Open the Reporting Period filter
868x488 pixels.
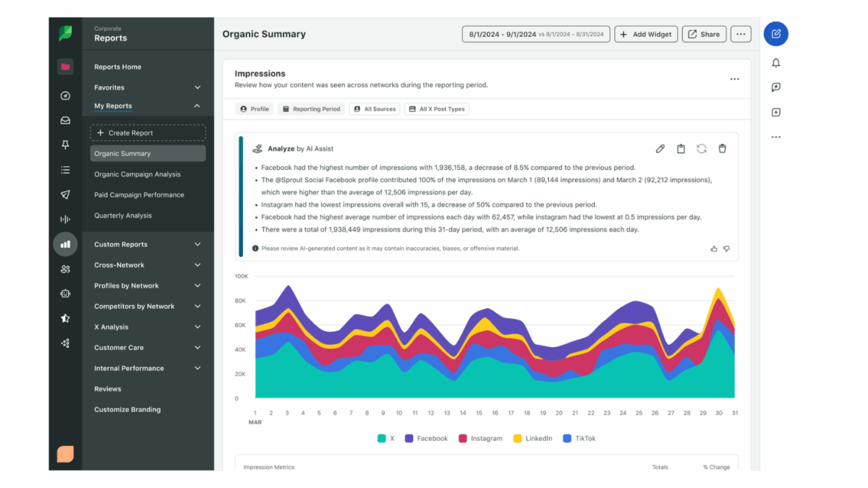tap(311, 109)
